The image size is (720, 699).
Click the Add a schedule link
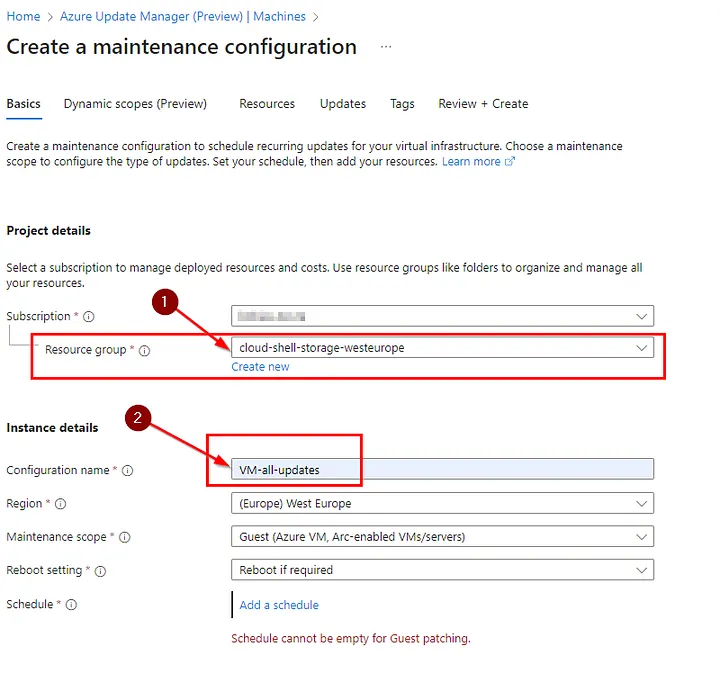click(x=279, y=605)
